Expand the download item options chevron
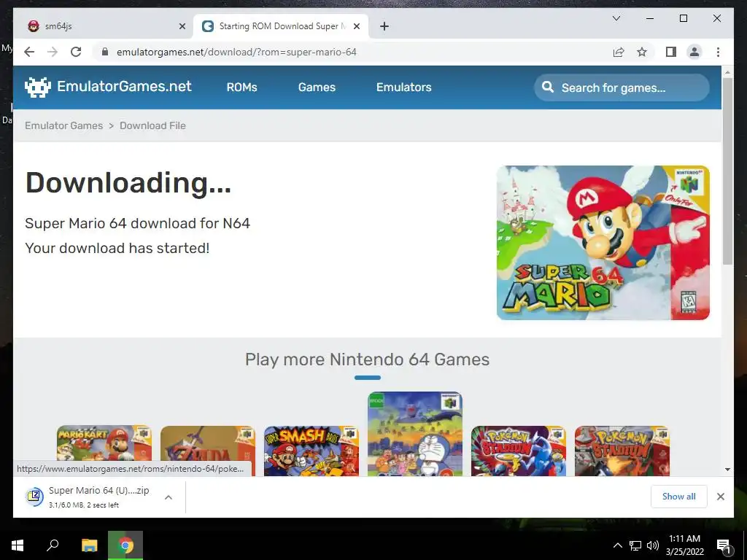 tap(169, 497)
